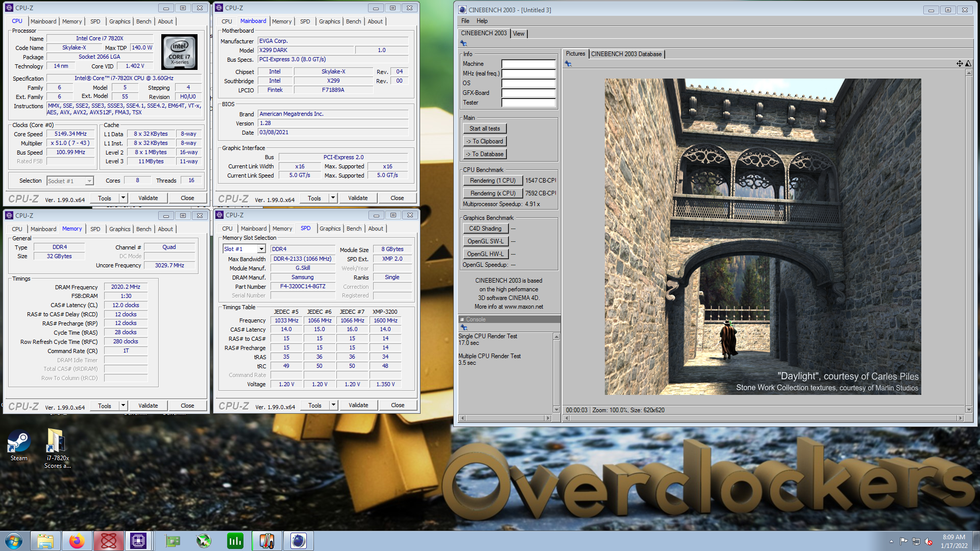Viewport: 980px width, 551px height.
Task: Click the network tray icon
Action: point(916,541)
